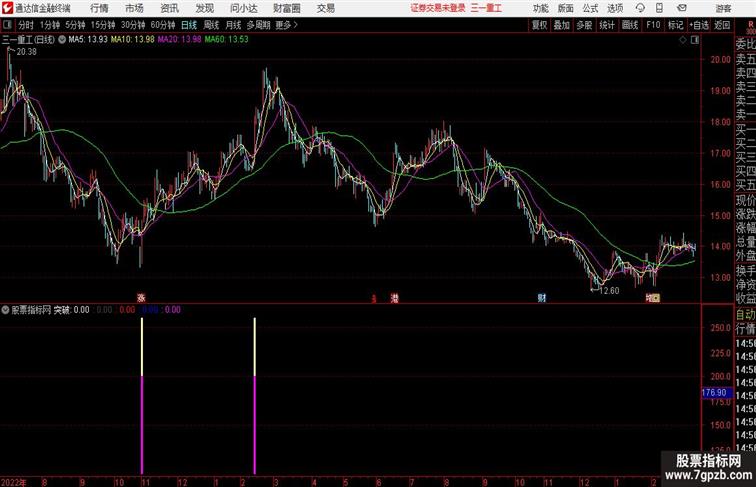
Task: Toggle the right info panel icon in chart
Action: [x=695, y=40]
